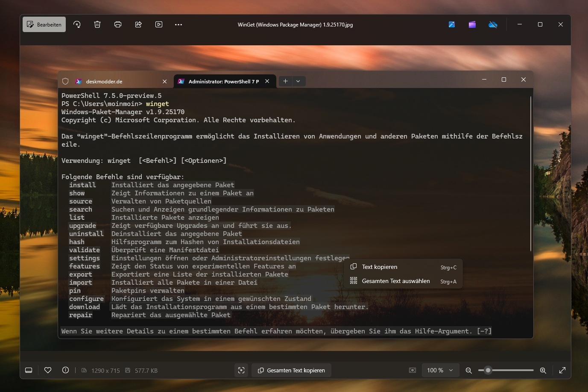The width and height of the screenshot is (588, 392).
Task: Click the image dimensions 1290 x 715
Action: tap(105, 371)
